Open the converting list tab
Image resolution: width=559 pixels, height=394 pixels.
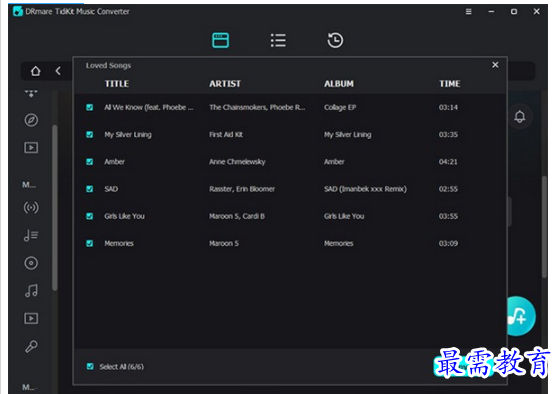click(x=278, y=40)
